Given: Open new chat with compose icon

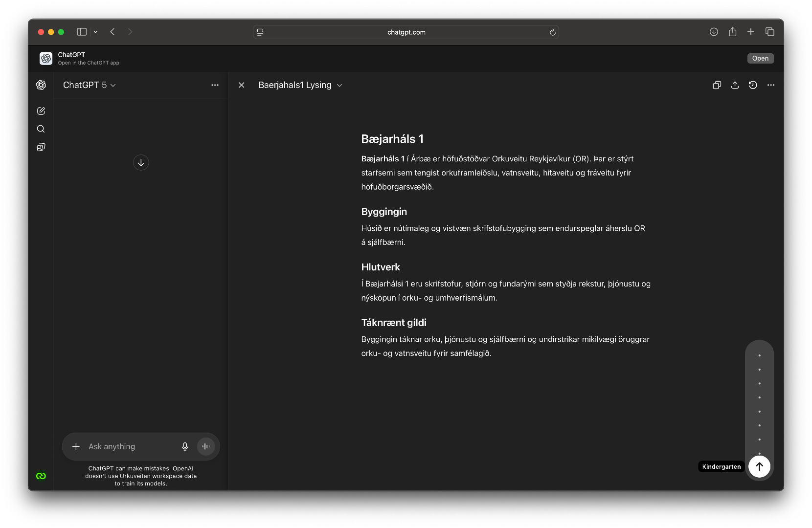Looking at the screenshot, I should [41, 111].
